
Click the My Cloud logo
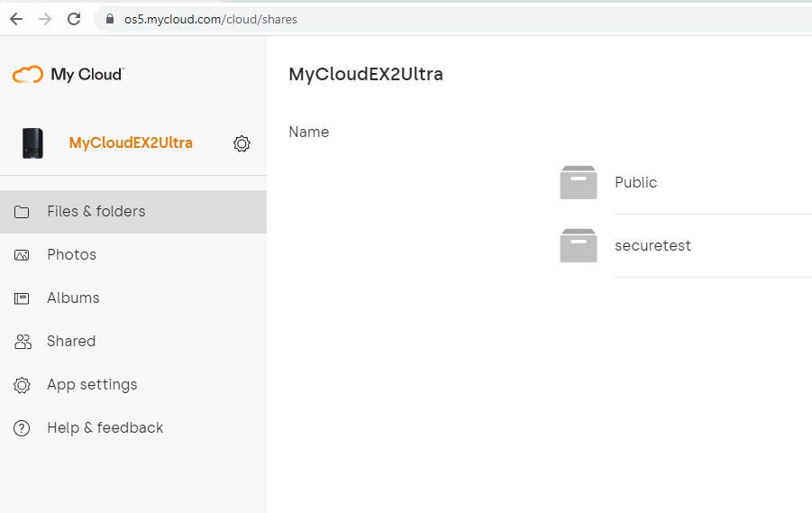click(x=68, y=75)
